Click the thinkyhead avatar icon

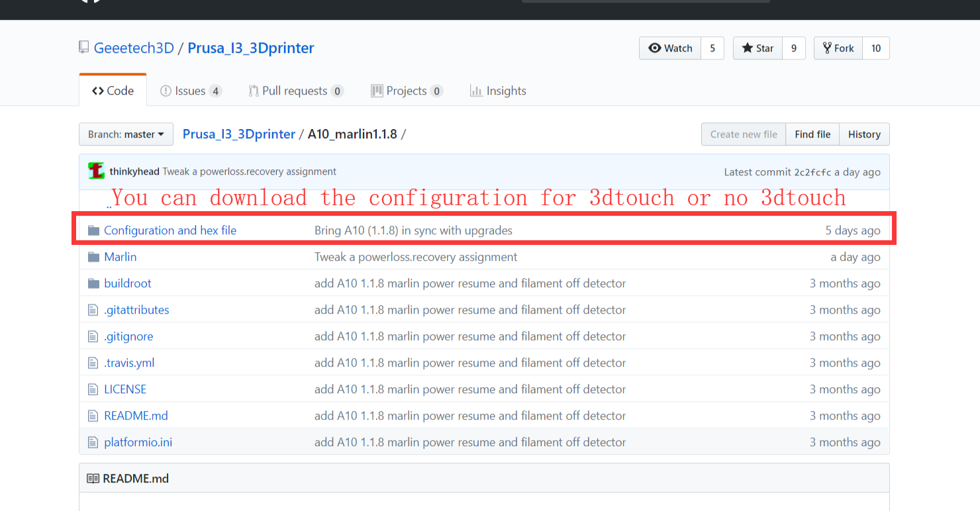click(x=96, y=171)
